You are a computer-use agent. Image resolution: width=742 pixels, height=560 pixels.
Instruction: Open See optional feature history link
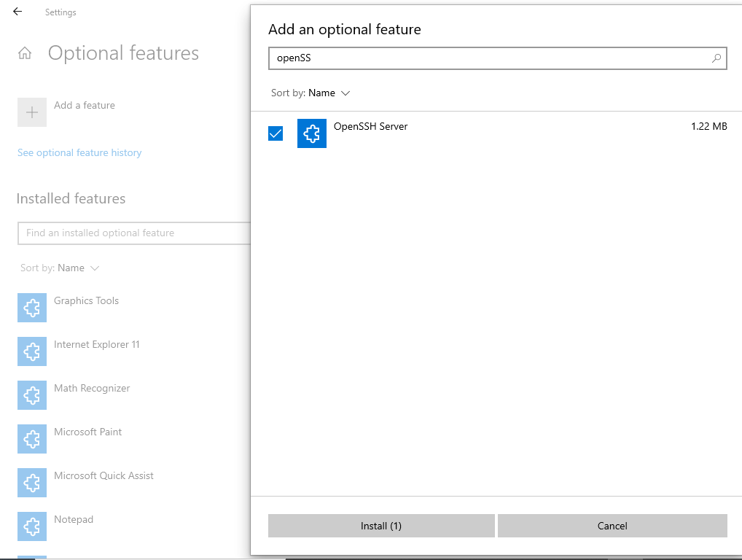point(79,153)
